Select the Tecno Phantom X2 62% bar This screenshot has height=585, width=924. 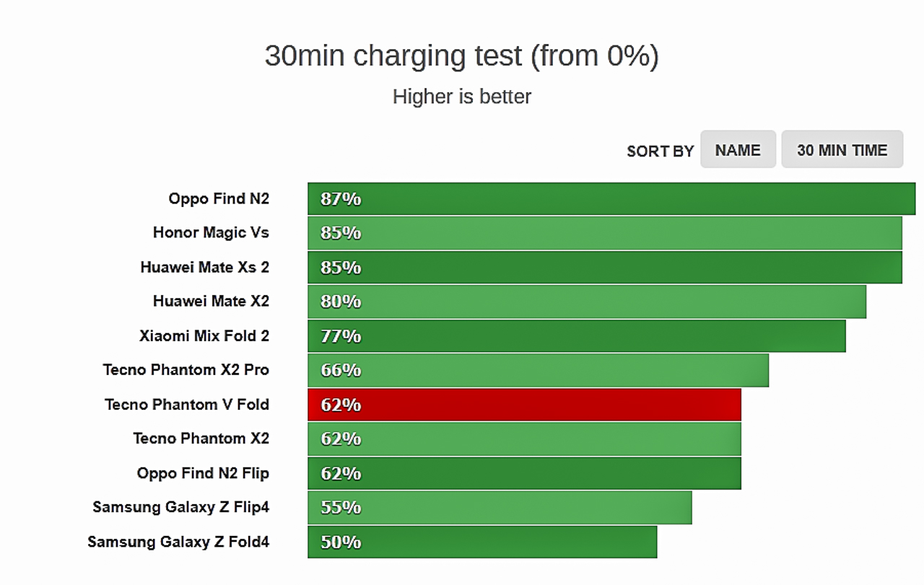pos(524,439)
